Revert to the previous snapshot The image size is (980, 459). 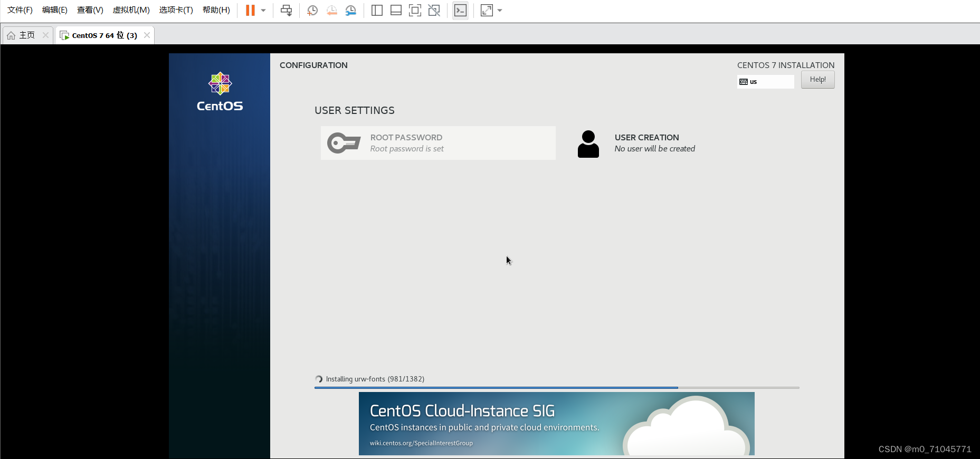click(x=331, y=10)
